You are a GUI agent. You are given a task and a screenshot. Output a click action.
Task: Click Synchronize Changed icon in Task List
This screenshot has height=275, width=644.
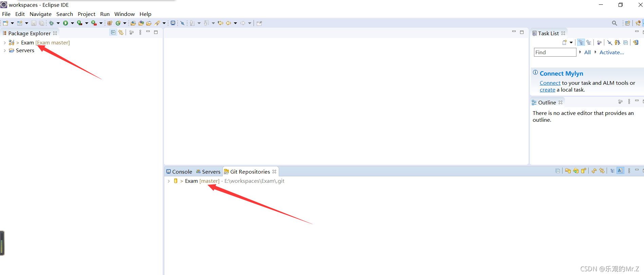[x=636, y=42]
